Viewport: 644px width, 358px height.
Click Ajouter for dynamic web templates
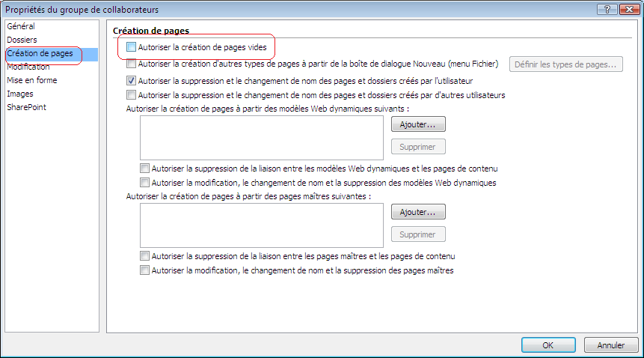point(418,124)
